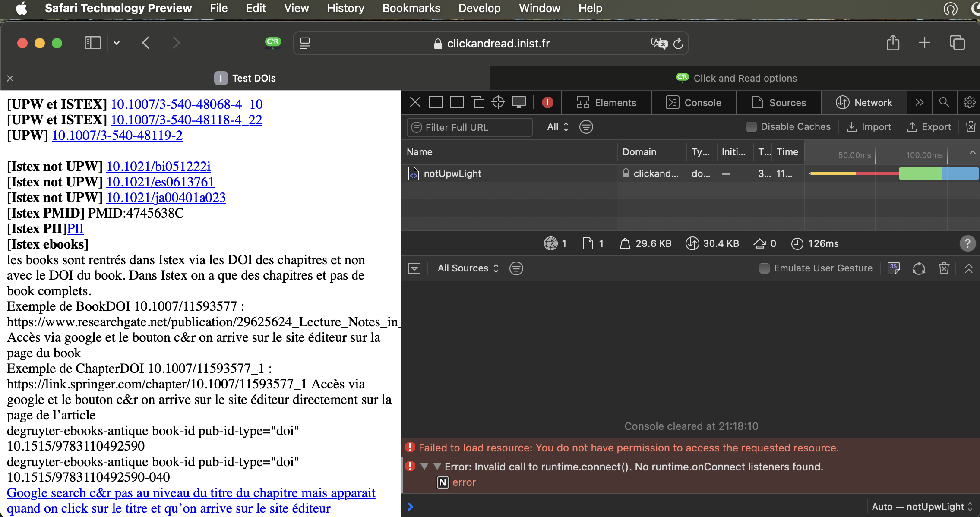Clear network items trash icon
The image size is (980, 517).
coord(971,127)
